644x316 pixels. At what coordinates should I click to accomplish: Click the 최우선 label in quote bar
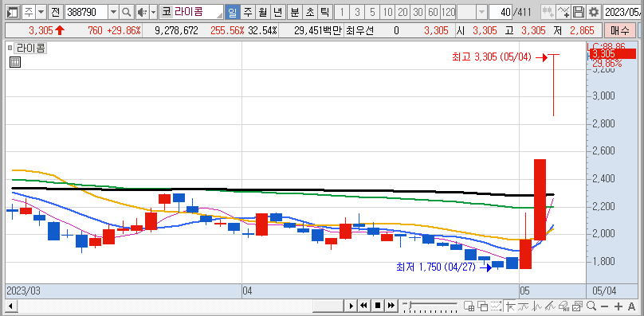tap(360, 31)
